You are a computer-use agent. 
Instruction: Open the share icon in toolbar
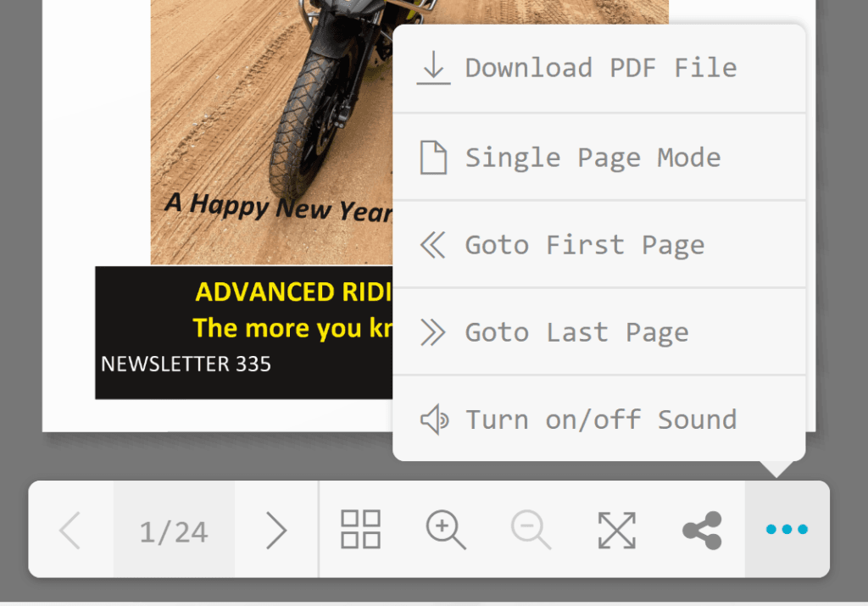pos(702,531)
